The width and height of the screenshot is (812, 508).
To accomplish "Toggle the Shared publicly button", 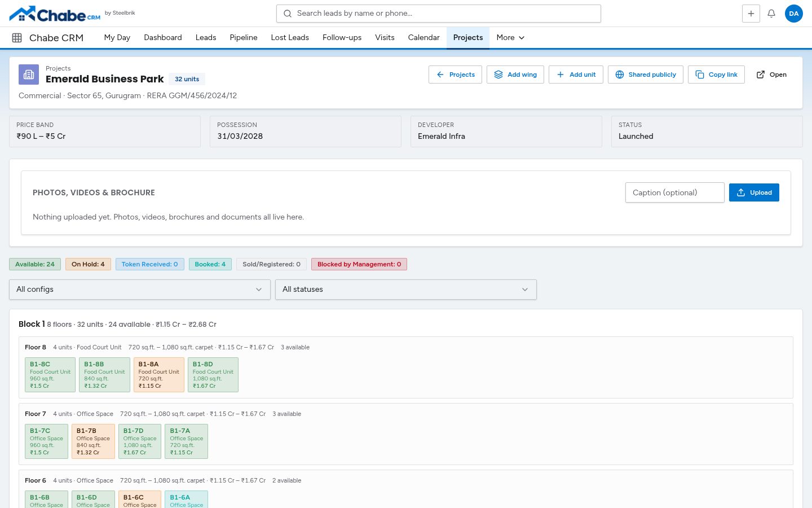I will pyautogui.click(x=646, y=75).
